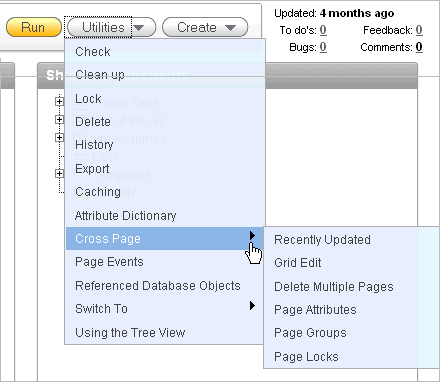Choose Export from the menu
Screen dimensions: 440x383
pyautogui.click(x=165, y=169)
